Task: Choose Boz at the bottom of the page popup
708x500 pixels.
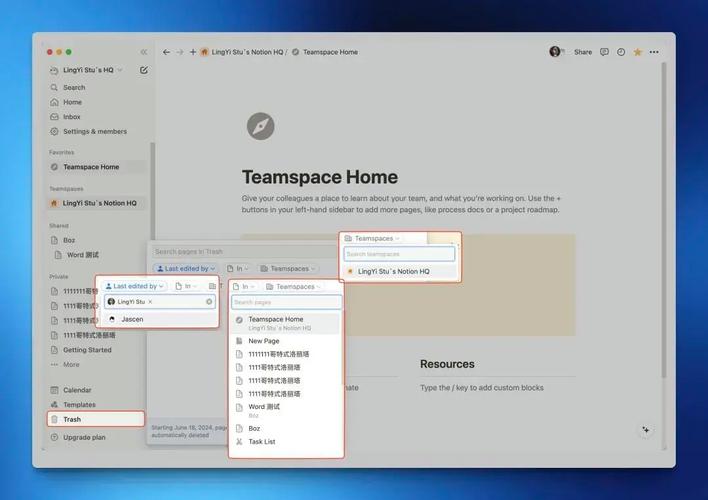Action: point(286,428)
